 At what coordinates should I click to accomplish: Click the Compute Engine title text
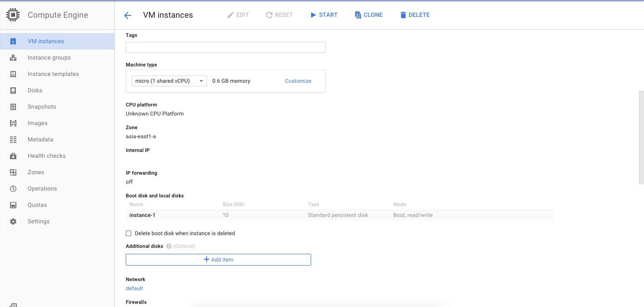point(58,15)
